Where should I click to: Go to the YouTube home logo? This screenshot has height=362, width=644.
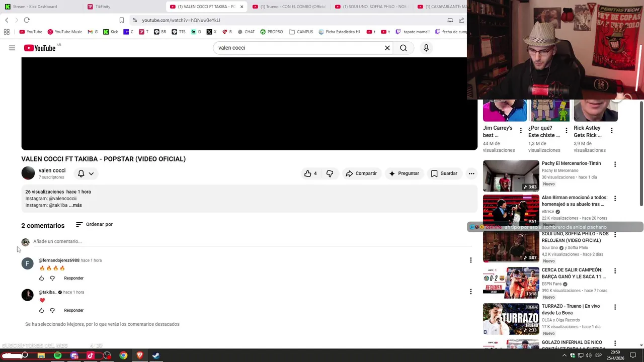pos(40,48)
